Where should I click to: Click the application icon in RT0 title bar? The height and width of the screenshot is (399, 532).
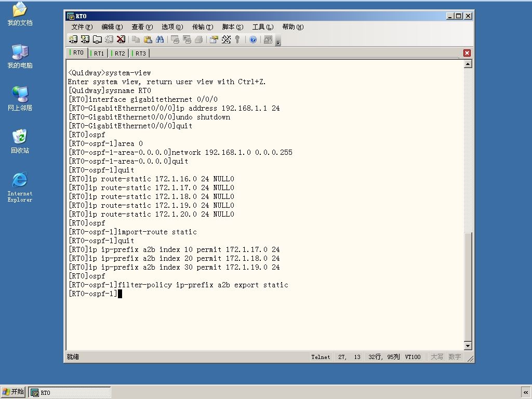(x=71, y=16)
